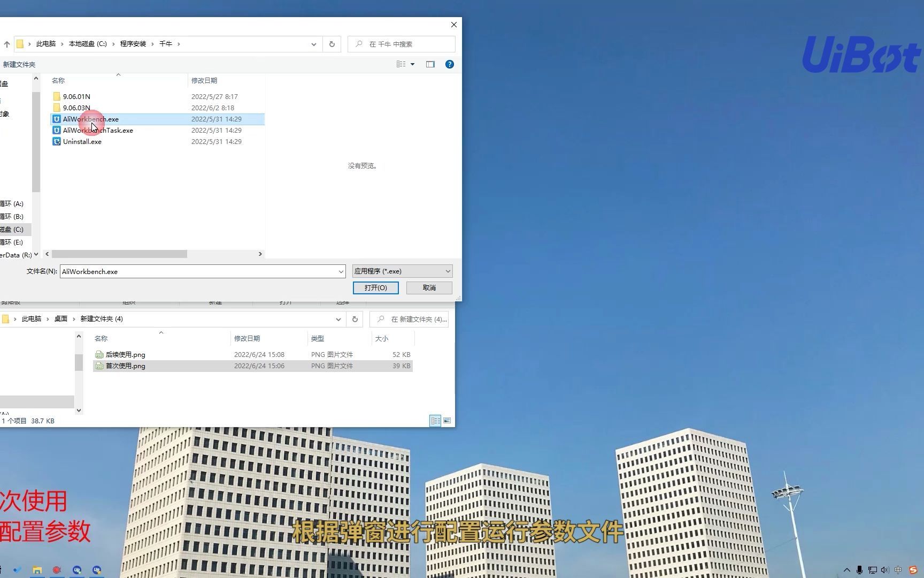The image size is (924, 578).
Task: Click the 文件名 input field
Action: click(x=198, y=272)
